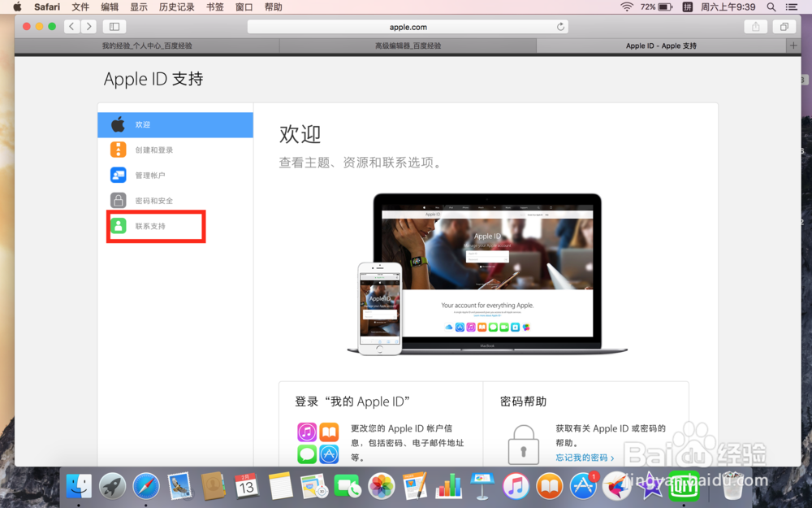Switch to 高级编辑器_百度经验 tab
The image size is (812, 508).
click(x=408, y=46)
